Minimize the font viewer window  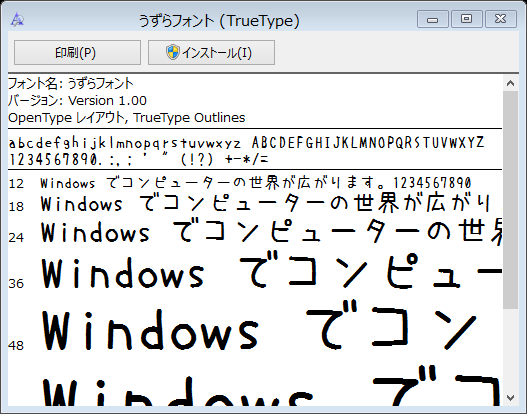(433, 19)
